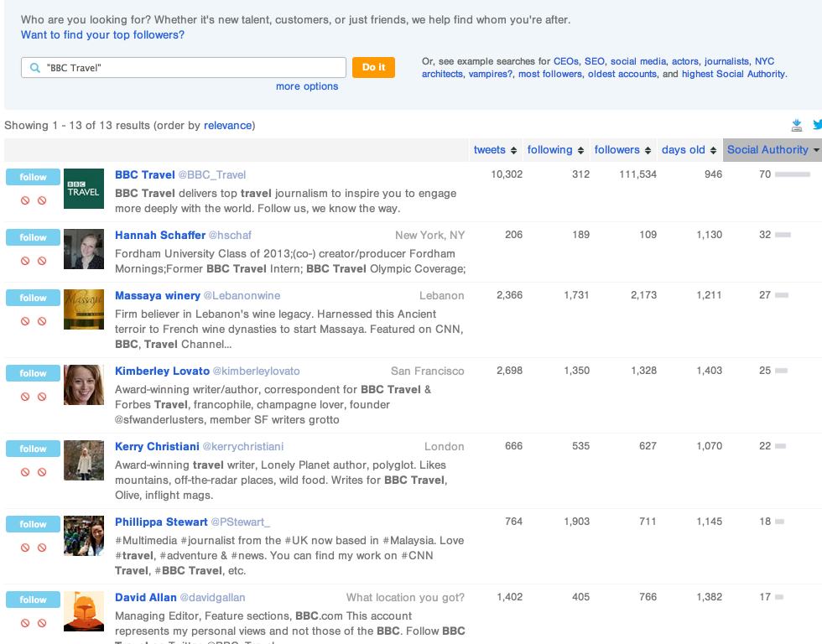Click the left red block icon for Kimberley Lovato
The height and width of the screenshot is (644, 822).
click(x=25, y=397)
